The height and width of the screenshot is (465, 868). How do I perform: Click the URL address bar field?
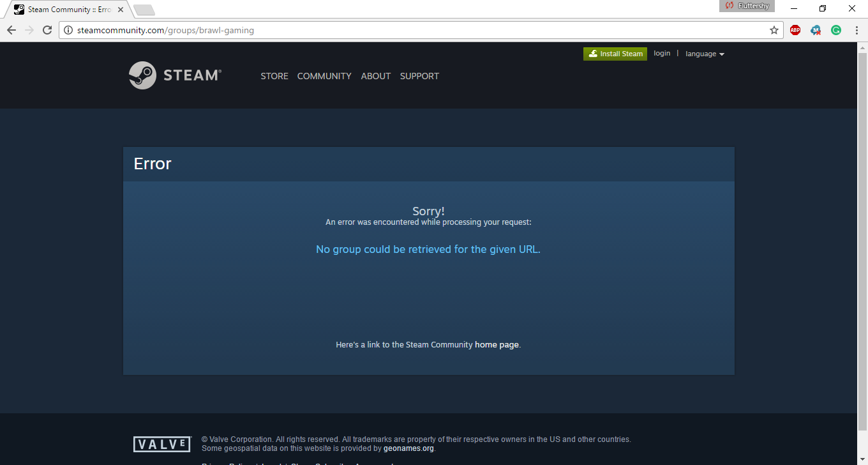pyautogui.click(x=415, y=30)
